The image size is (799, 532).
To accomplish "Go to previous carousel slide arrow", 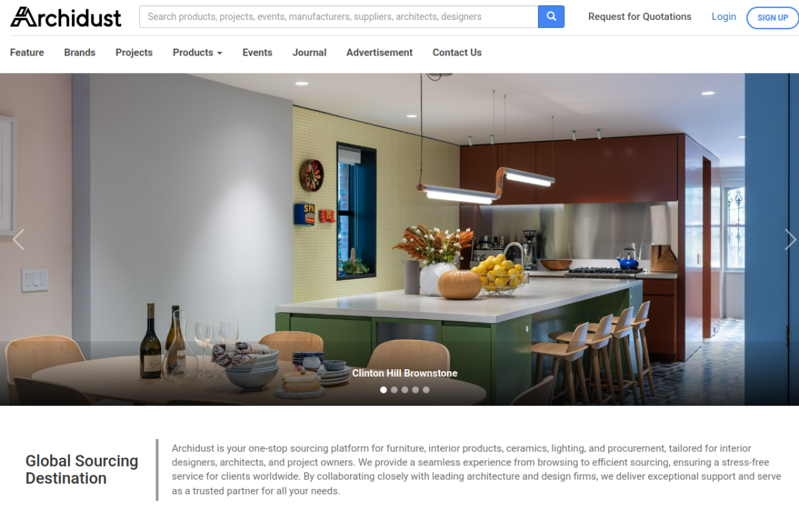I will 19,239.
